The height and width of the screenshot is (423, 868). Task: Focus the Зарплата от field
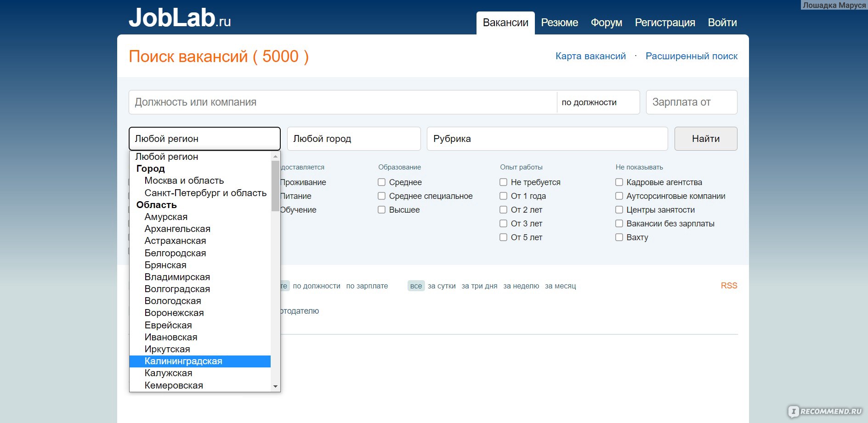(x=692, y=102)
